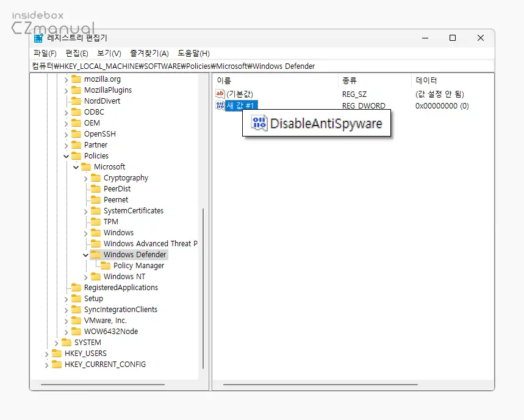
Task: Click the 0x00000000 (0) data value
Action: (442, 106)
